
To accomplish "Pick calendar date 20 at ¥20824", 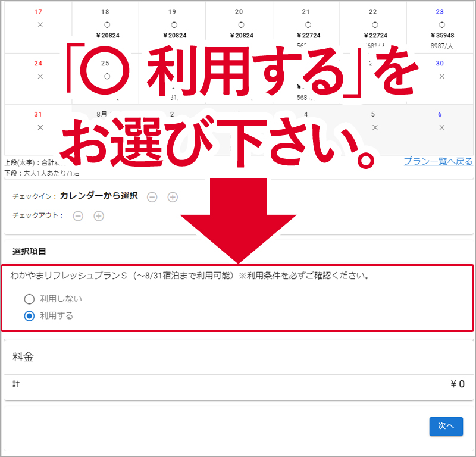I will [239, 27].
